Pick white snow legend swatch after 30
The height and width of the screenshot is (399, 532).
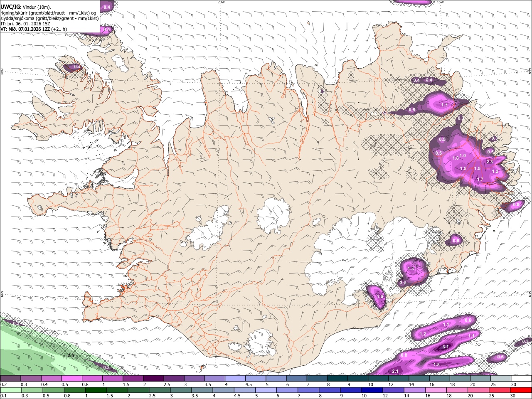521,378
